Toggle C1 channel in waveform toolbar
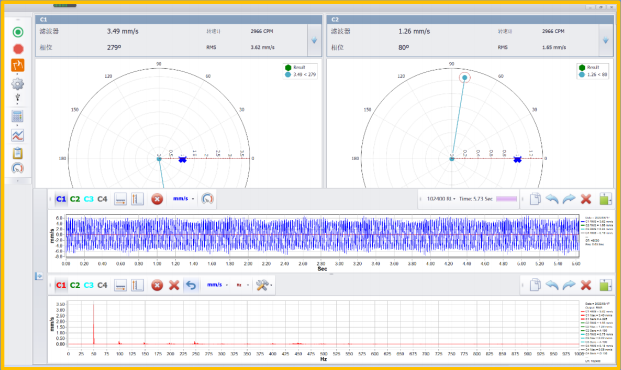Viewport: 621px width, 370px height. [61, 199]
